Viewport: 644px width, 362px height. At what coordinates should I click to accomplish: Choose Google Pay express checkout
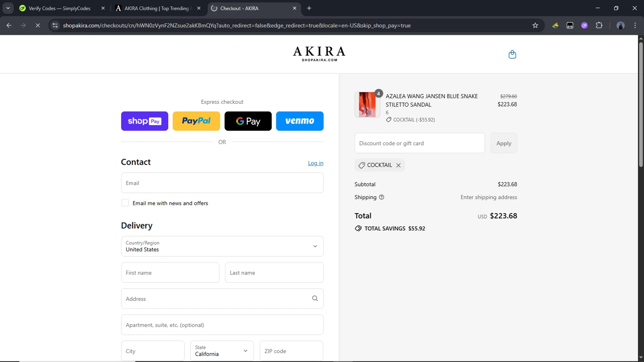[x=248, y=121]
